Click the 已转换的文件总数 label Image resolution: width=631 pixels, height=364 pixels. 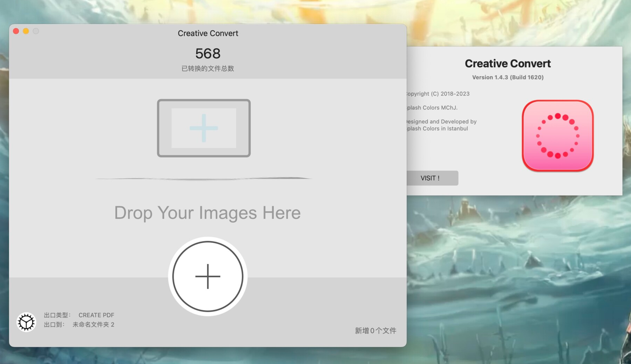[x=208, y=68]
